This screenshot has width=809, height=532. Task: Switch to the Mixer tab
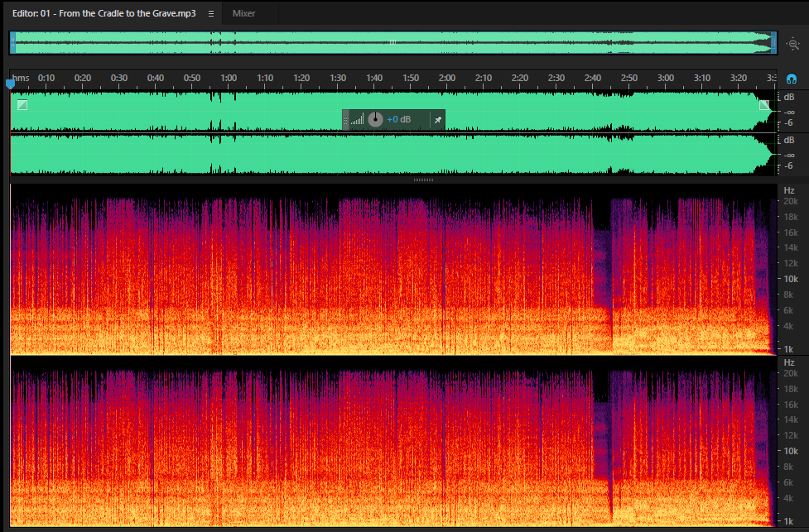243,13
